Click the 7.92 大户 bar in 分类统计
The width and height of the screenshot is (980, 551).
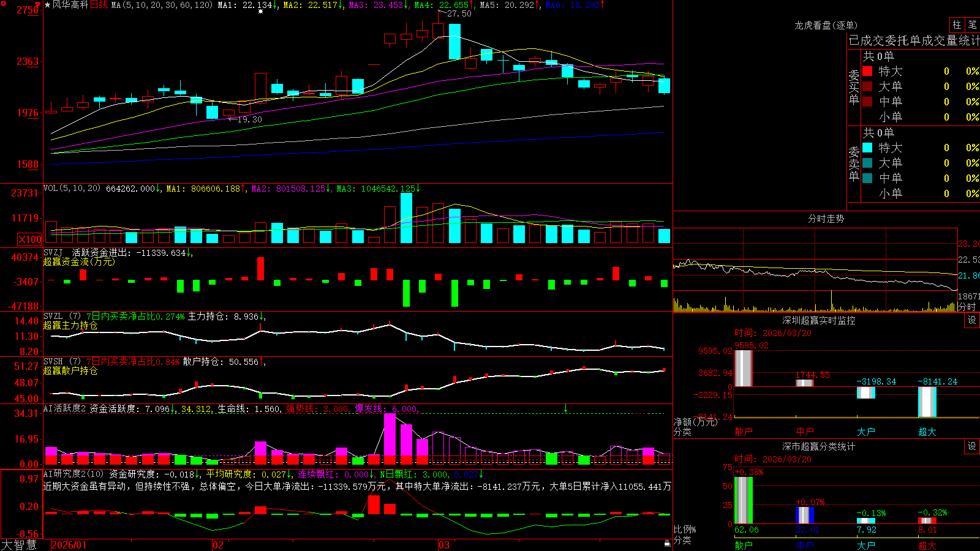point(866,521)
